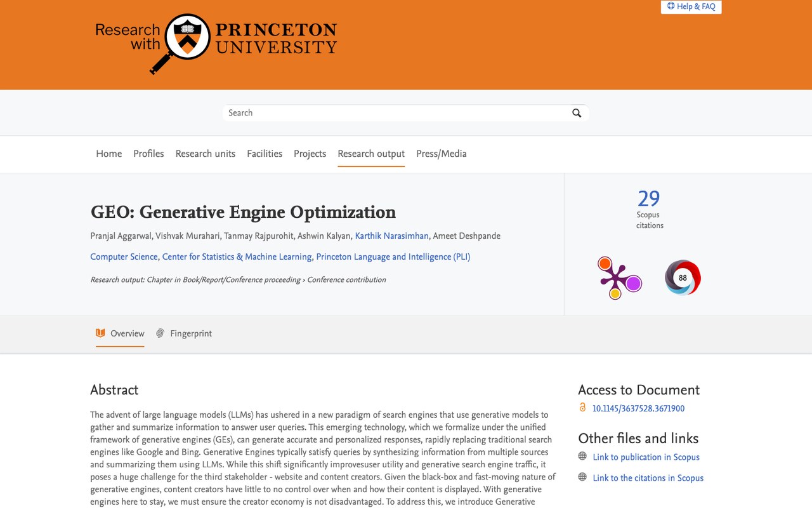Click the Conference contribution text
This screenshot has width=812, height=508.
[x=346, y=280]
